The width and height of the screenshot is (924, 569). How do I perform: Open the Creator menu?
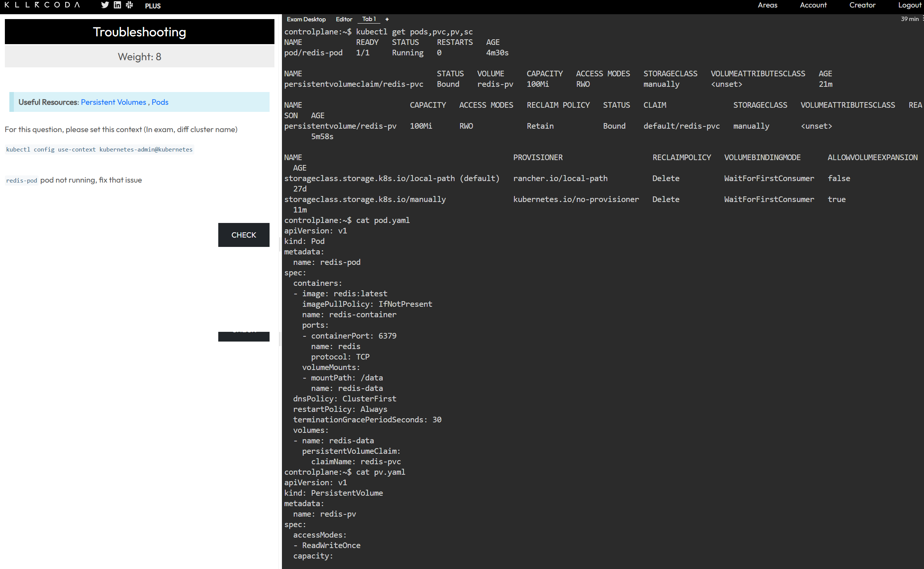[862, 5]
